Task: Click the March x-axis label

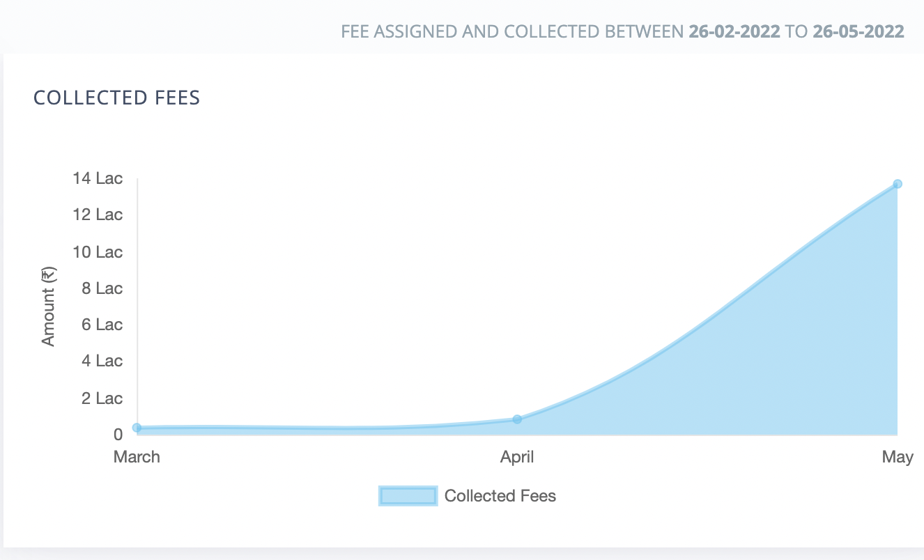Action: (x=137, y=457)
